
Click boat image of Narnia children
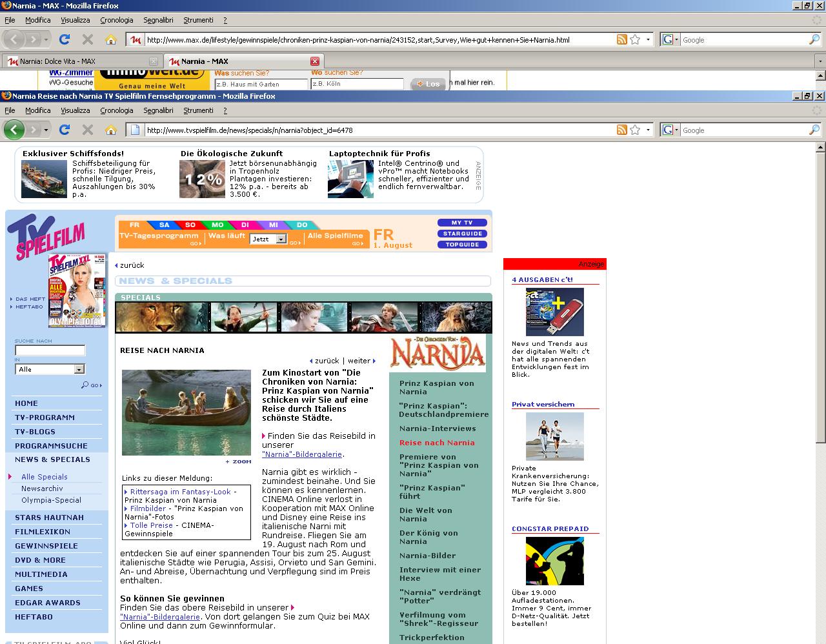point(186,412)
